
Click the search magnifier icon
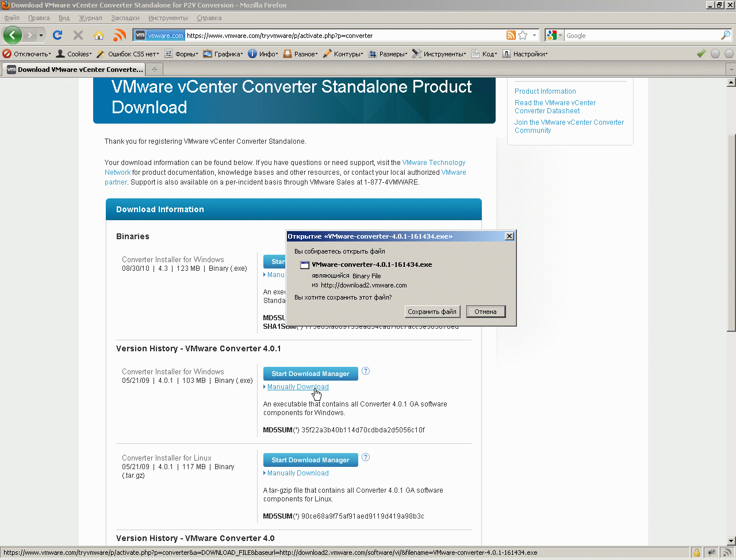click(726, 36)
